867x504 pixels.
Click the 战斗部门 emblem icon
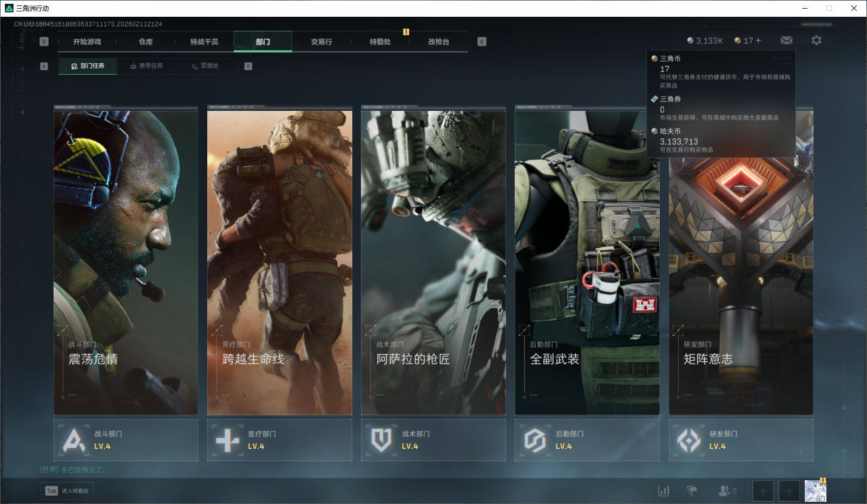74,440
